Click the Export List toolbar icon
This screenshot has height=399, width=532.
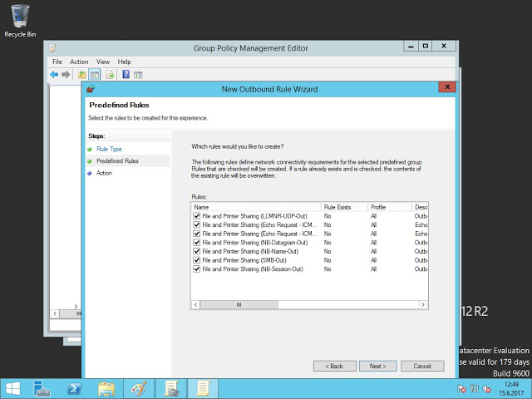[x=109, y=75]
